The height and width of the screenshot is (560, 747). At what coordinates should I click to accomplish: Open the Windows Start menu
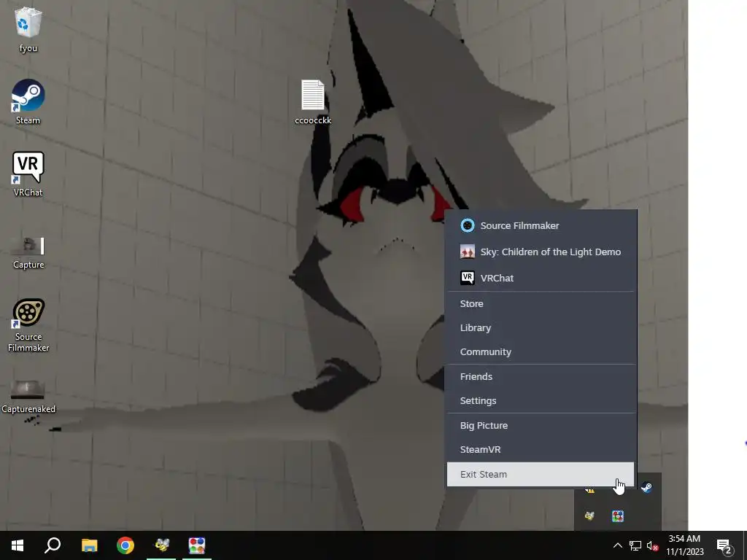click(x=18, y=545)
